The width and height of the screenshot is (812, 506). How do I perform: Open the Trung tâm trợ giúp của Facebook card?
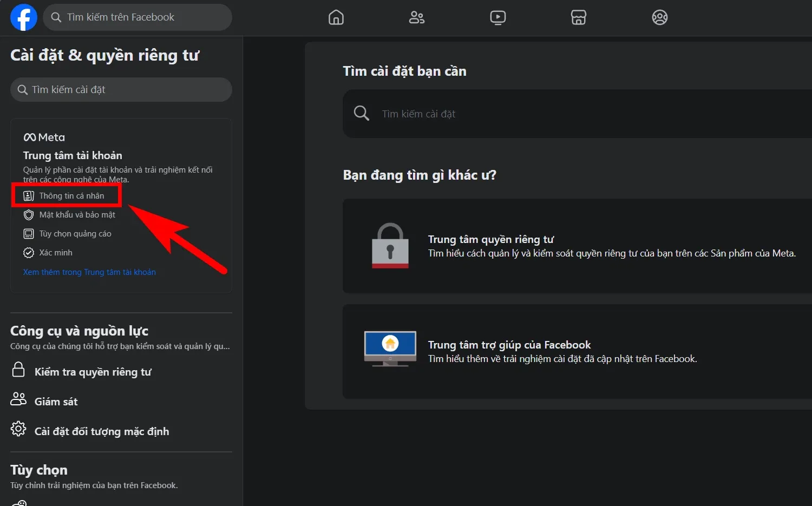click(x=577, y=352)
